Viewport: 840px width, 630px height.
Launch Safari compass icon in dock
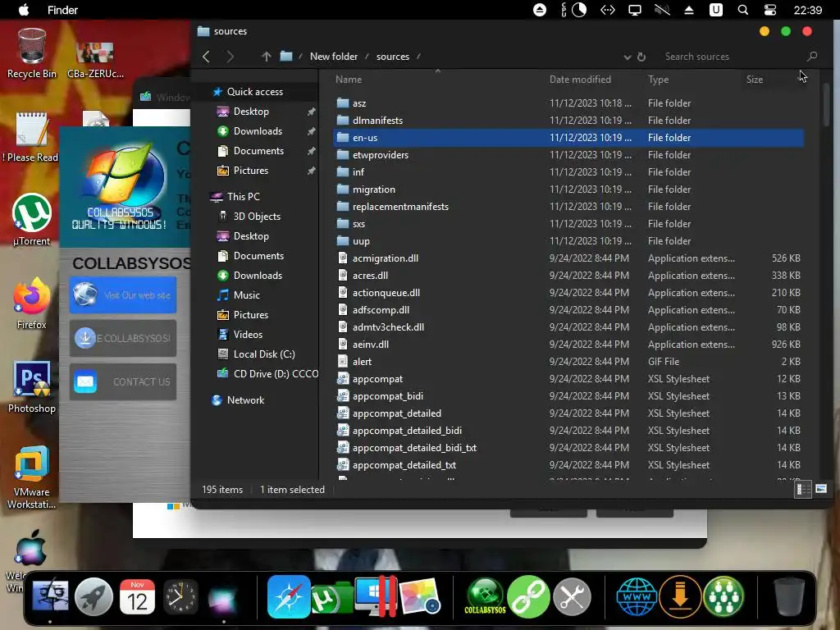coord(289,596)
